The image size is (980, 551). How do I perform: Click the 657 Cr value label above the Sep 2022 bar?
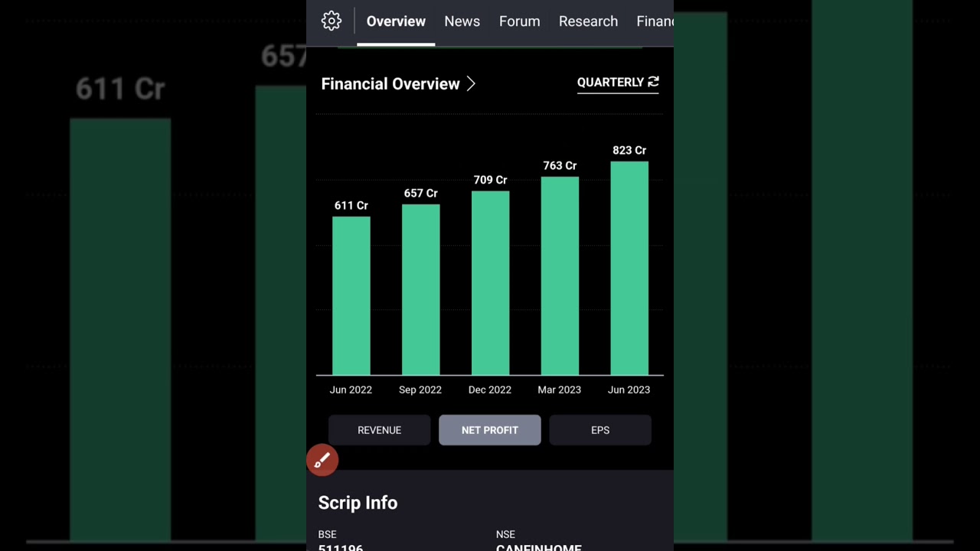pos(421,193)
